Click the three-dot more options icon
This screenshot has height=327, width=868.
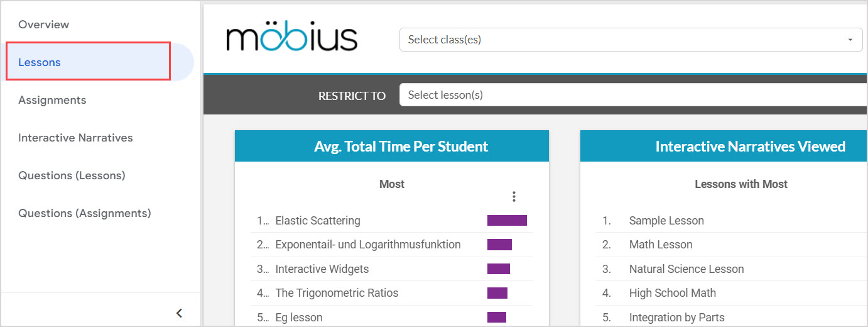[514, 197]
